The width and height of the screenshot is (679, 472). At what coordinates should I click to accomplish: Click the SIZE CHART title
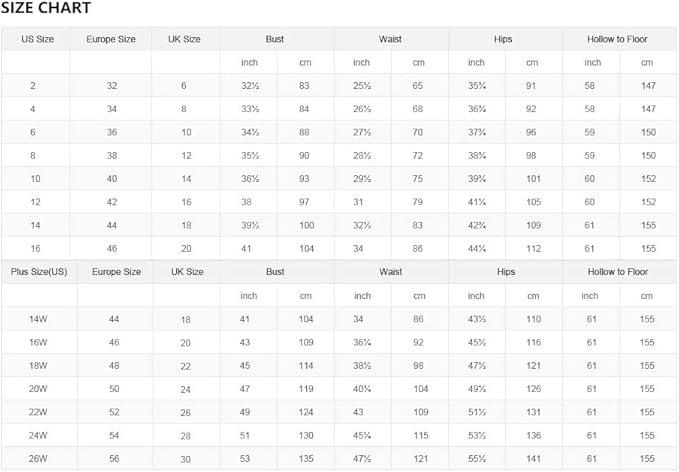(x=47, y=9)
